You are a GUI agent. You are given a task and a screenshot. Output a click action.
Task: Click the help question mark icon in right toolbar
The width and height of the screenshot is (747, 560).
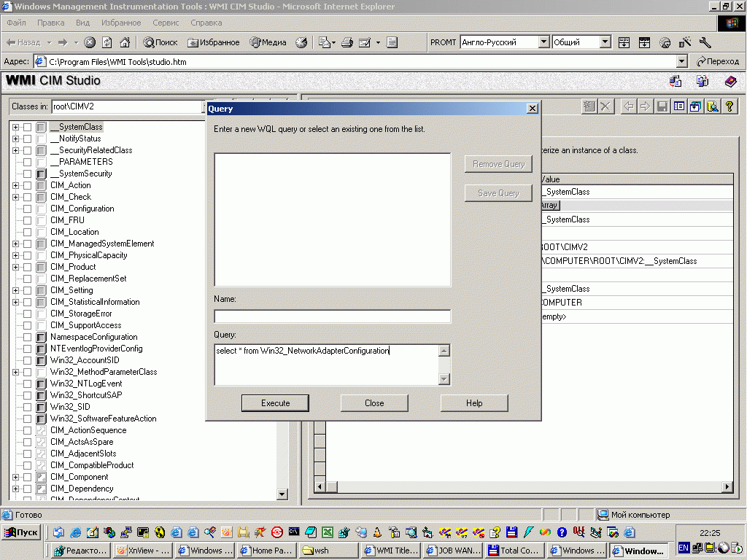(729, 106)
